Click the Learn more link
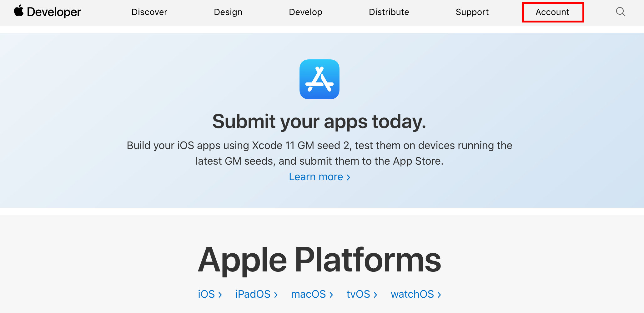 (x=316, y=176)
